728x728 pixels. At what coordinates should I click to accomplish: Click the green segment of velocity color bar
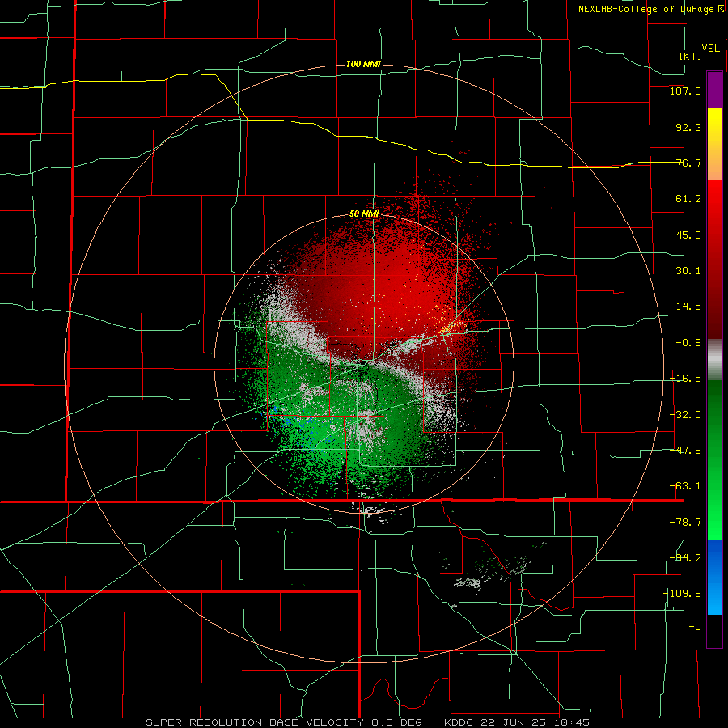pyautogui.click(x=714, y=459)
